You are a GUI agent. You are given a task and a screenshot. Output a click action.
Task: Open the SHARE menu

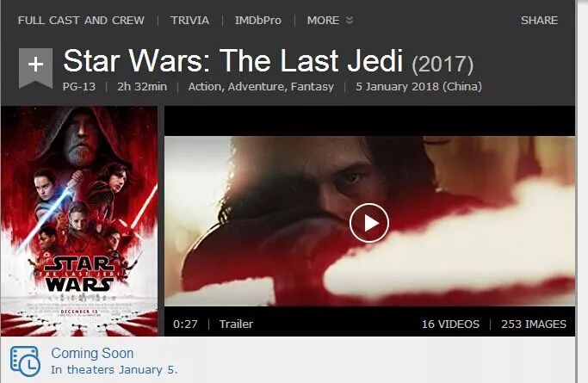(539, 21)
